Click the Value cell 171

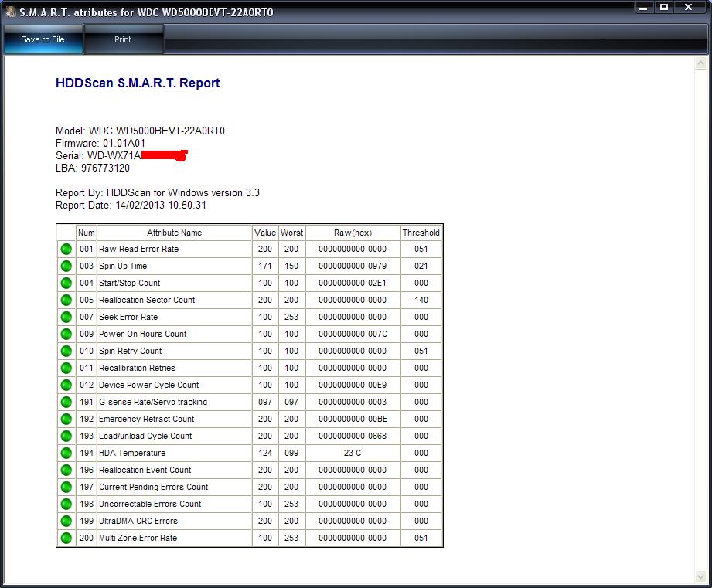265,266
